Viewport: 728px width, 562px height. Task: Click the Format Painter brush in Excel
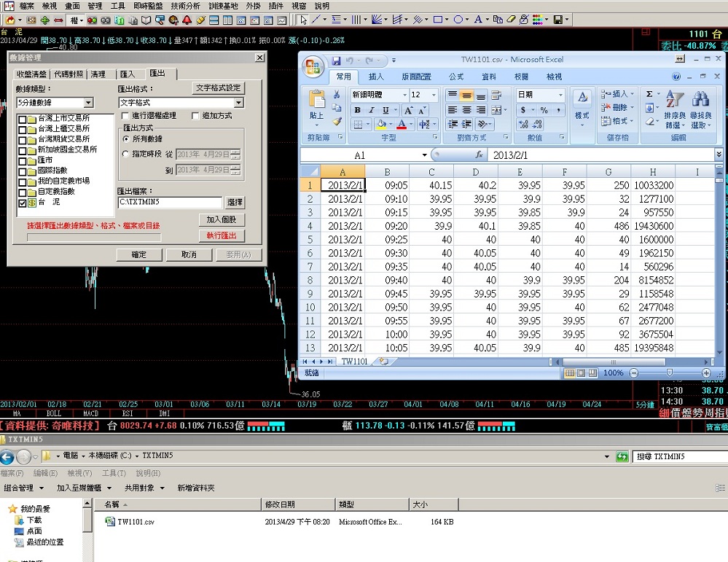pyautogui.click(x=337, y=122)
